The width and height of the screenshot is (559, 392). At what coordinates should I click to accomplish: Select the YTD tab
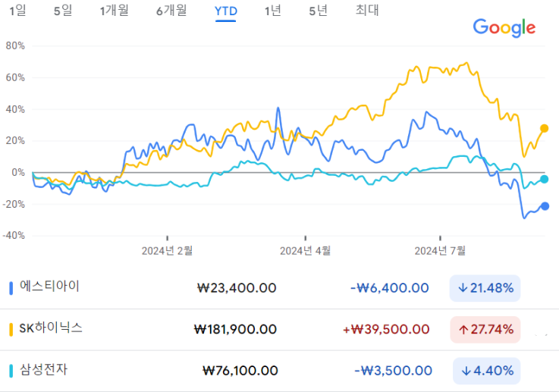pos(226,11)
